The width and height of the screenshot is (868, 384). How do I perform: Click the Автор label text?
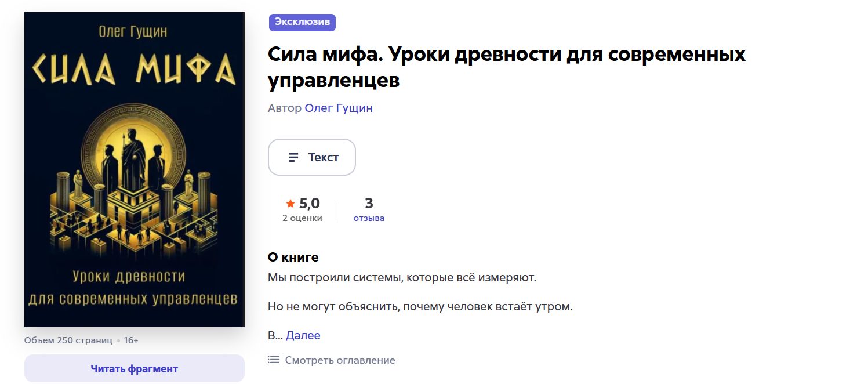coord(285,107)
